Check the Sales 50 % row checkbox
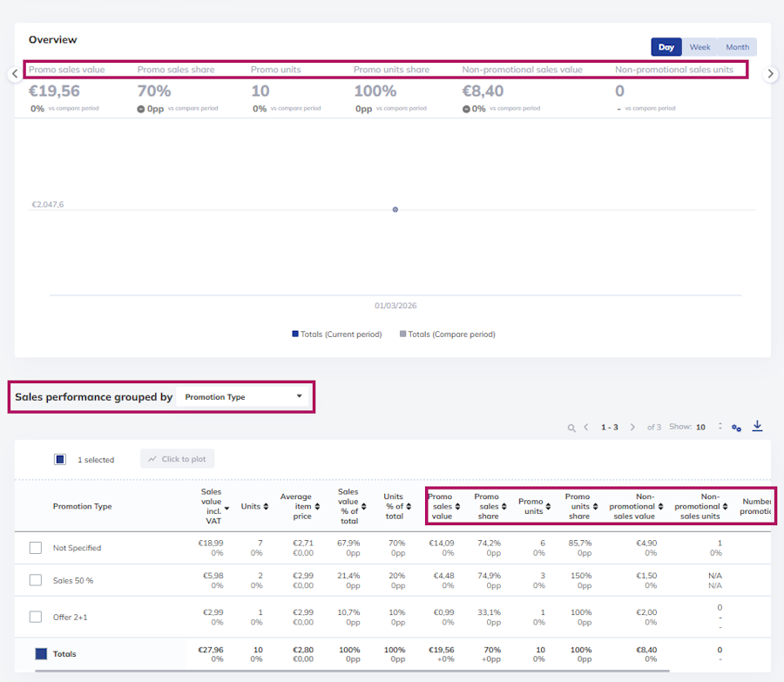Viewport: 784px width, 682px height. coord(36,580)
